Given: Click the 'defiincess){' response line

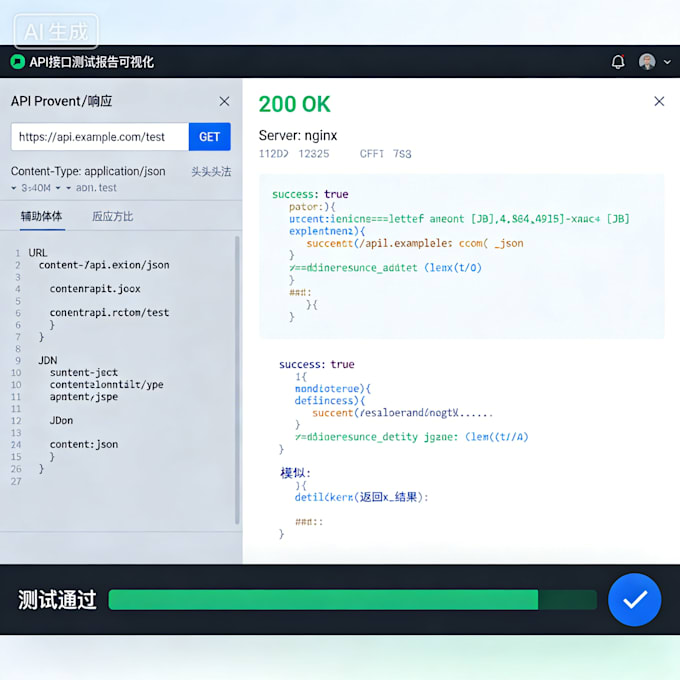Looking at the screenshot, I should pos(330,400).
